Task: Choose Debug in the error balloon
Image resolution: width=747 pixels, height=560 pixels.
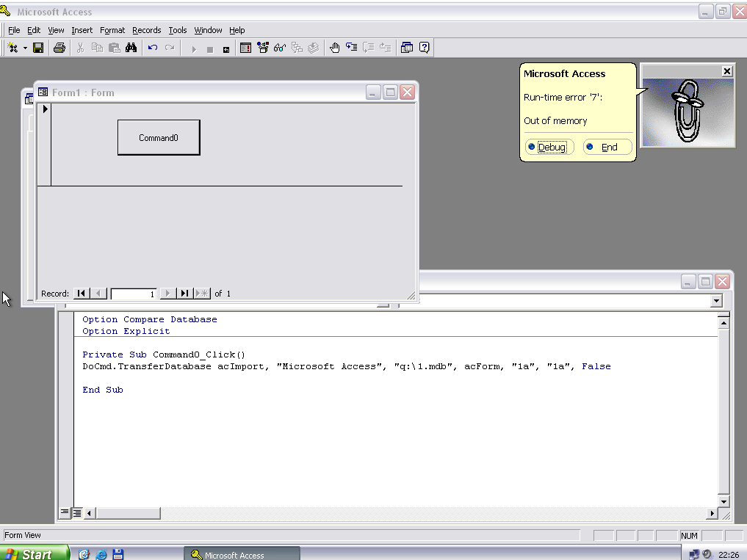Action: pos(549,147)
